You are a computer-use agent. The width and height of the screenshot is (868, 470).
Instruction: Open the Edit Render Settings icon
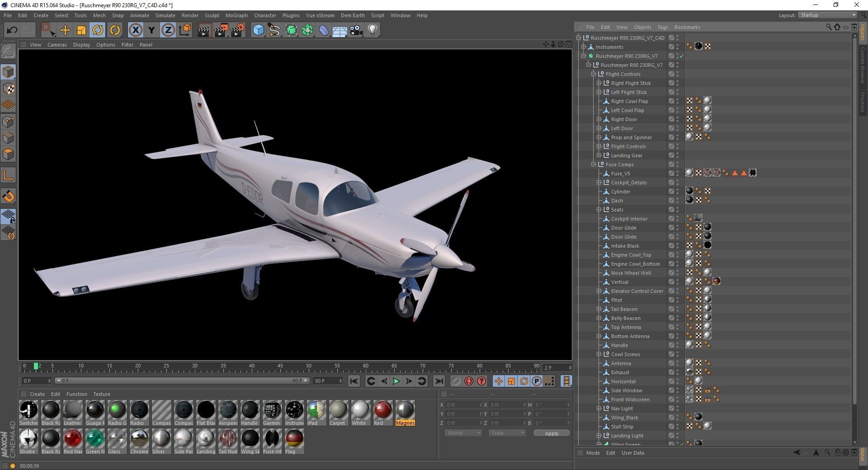coord(238,30)
